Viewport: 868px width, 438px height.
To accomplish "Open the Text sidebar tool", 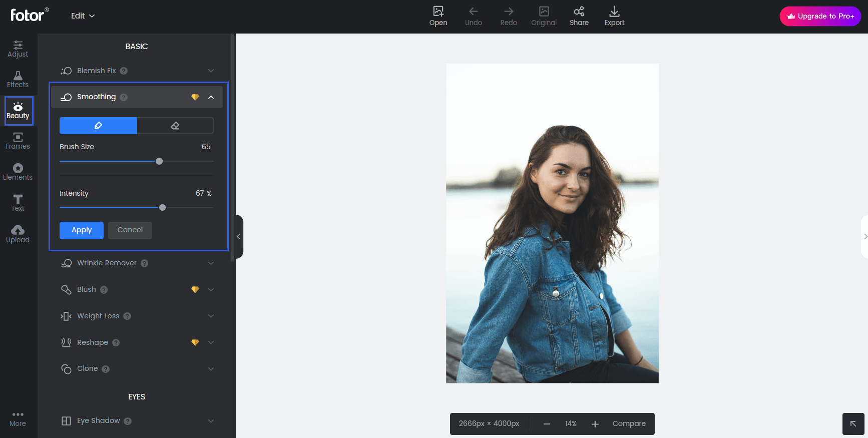I will [x=18, y=203].
